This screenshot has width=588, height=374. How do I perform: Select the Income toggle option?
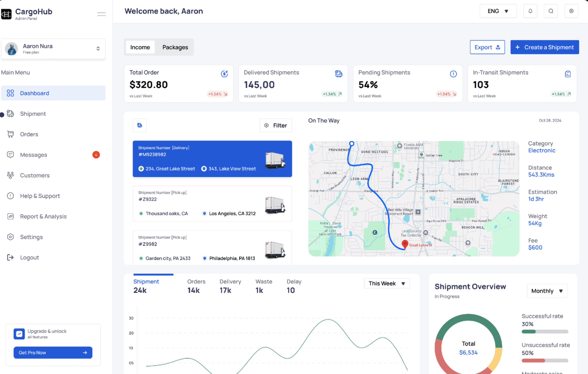[140, 47]
